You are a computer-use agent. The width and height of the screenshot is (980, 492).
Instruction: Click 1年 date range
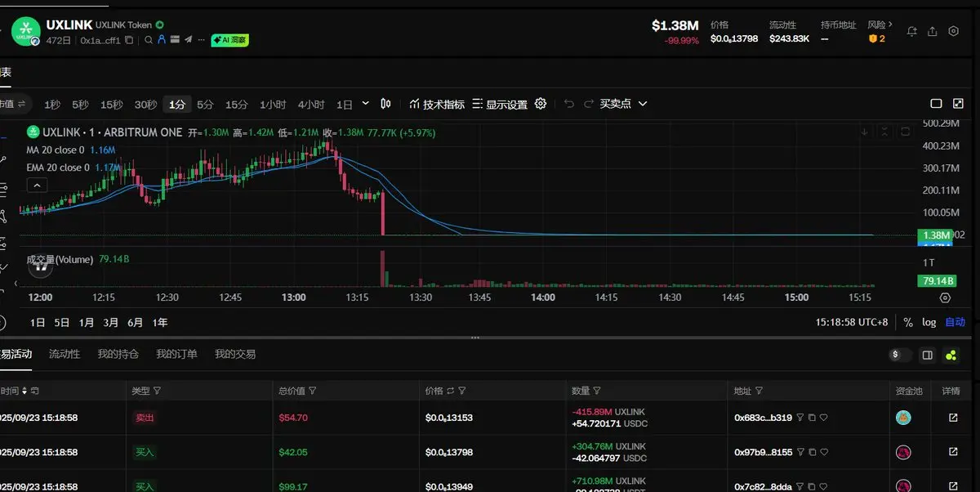(x=160, y=323)
